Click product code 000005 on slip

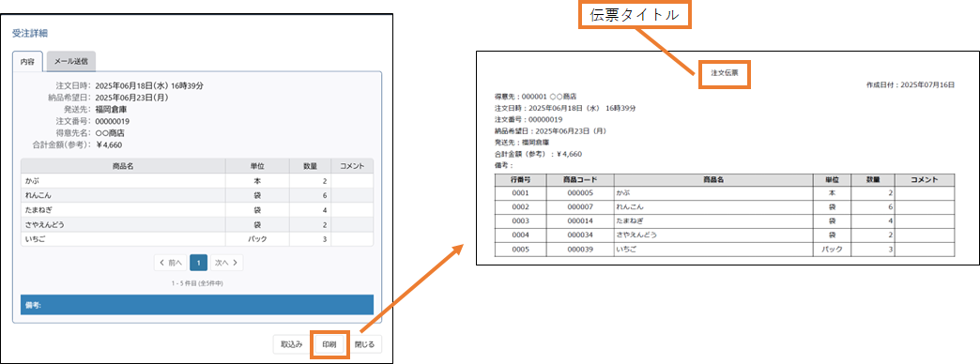580,193
